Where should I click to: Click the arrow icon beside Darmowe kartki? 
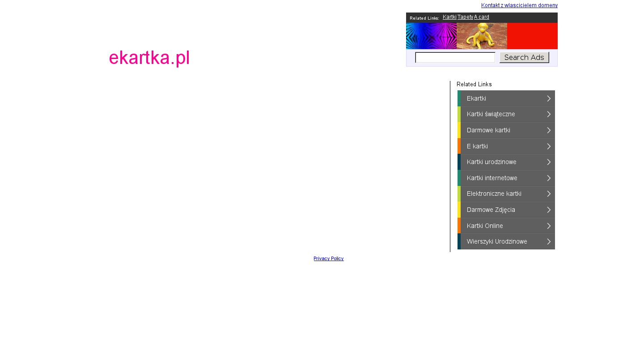point(549,130)
